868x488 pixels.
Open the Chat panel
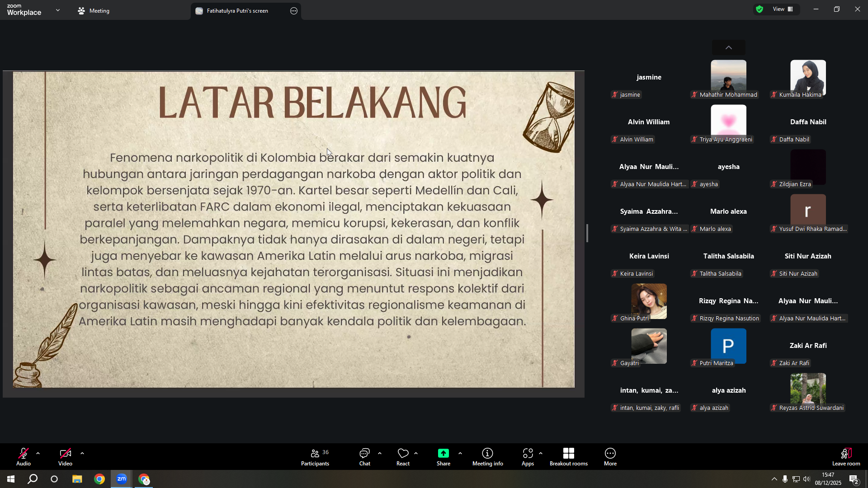(365, 457)
